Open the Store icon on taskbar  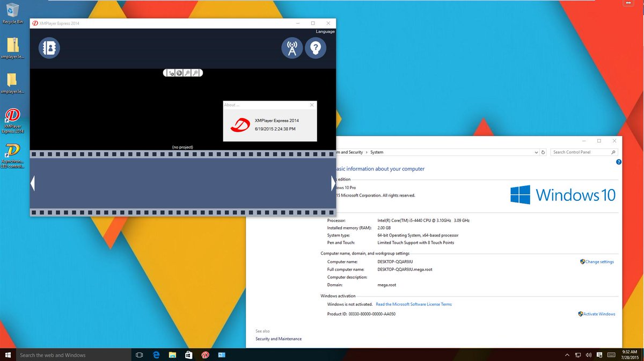click(x=189, y=355)
